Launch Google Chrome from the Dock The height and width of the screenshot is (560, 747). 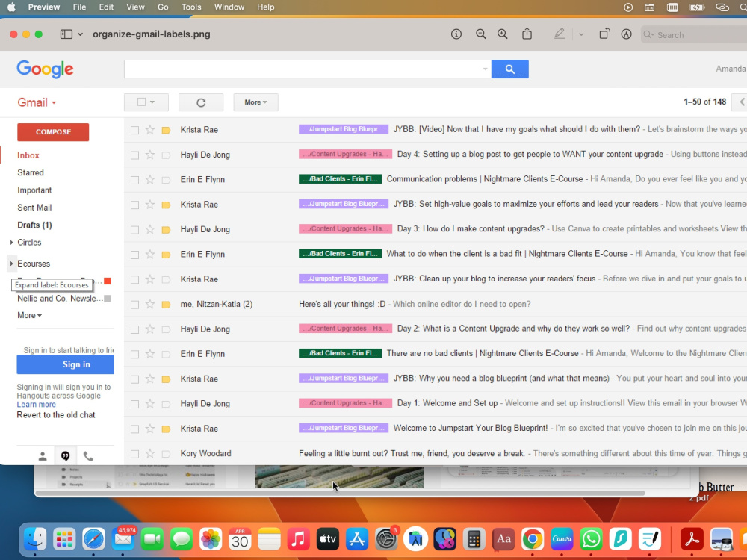pos(533,540)
